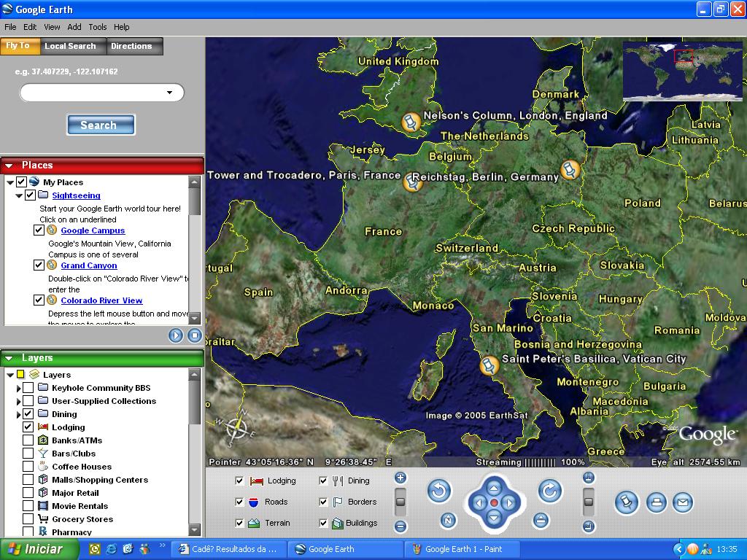The width and height of the screenshot is (747, 560).
Task: Click the Layers panel scroll down arrow
Action: [194, 529]
